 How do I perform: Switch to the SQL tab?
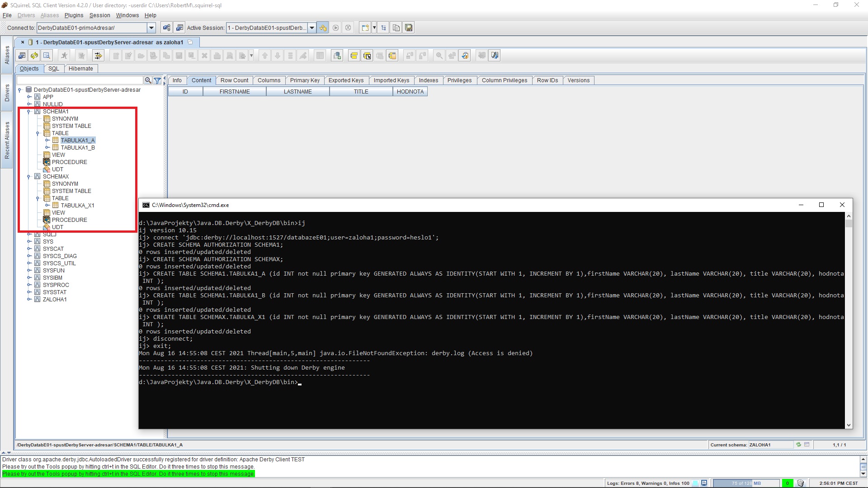click(54, 69)
